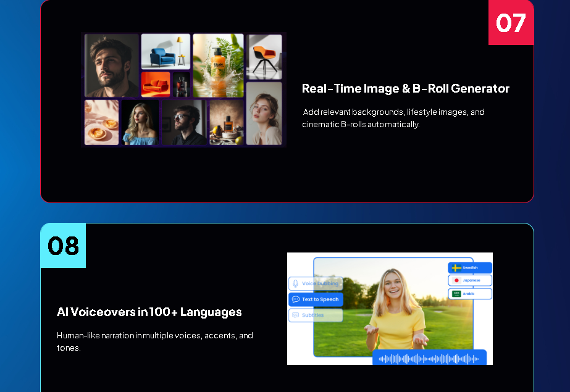This screenshot has width=570, height=392.
Task: Click the microphone icon beside Voice Dubbing
Action: click(295, 283)
